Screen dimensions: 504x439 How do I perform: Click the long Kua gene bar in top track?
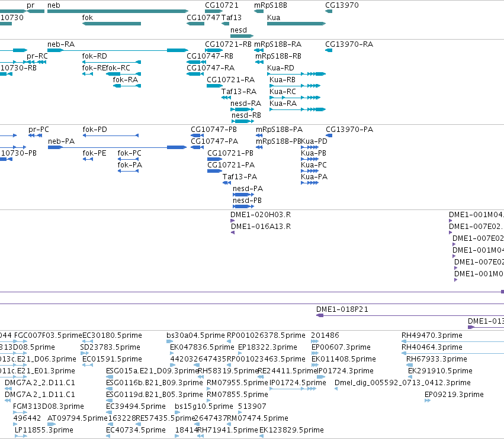pos(296,24)
